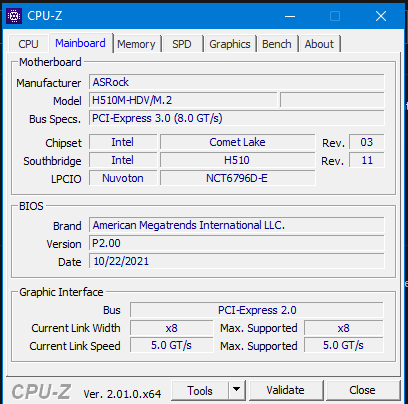Switch to the CPU tab

tap(28, 44)
